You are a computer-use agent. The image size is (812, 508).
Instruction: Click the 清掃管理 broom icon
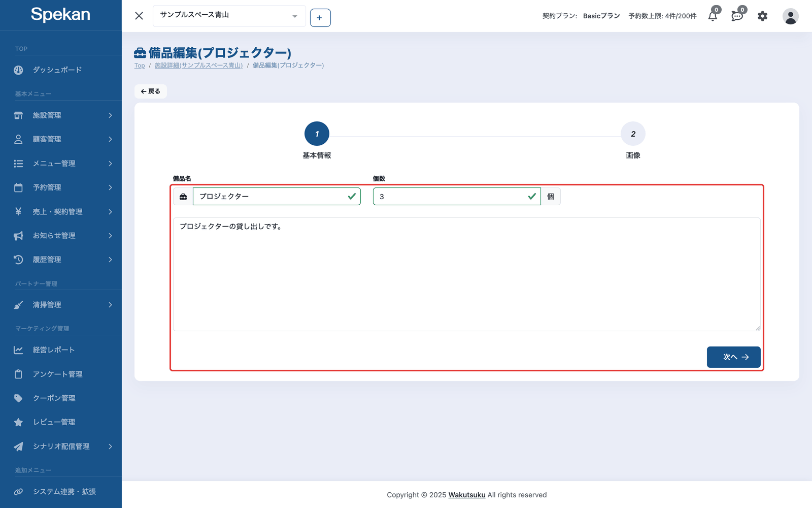pyautogui.click(x=18, y=305)
